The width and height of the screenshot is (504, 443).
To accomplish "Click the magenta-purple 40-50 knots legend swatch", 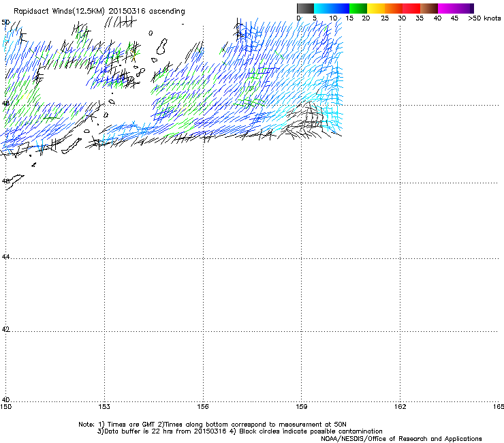I will tap(456, 8).
